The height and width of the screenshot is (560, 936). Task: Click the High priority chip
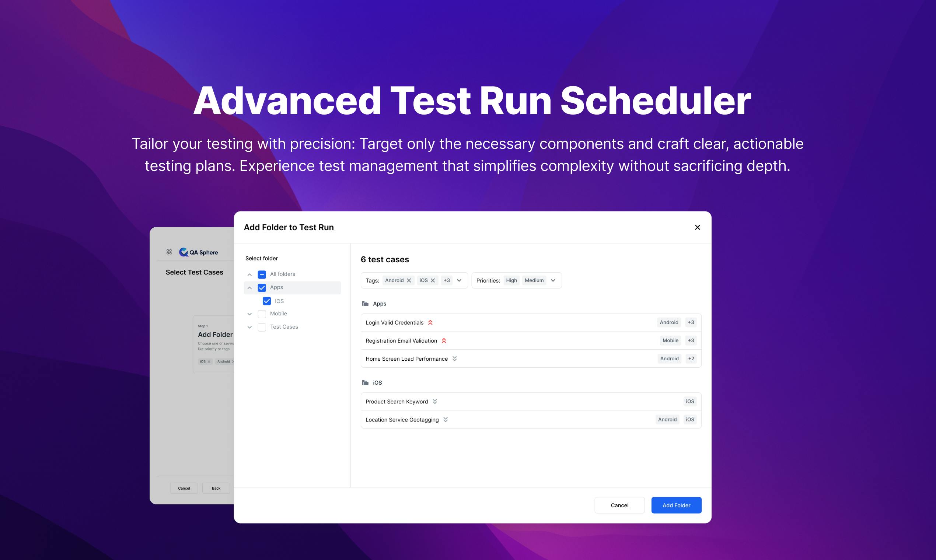pyautogui.click(x=511, y=280)
